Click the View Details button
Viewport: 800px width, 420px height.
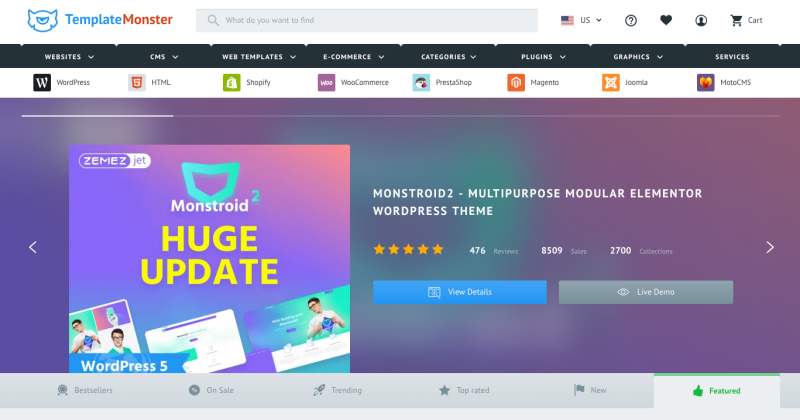tap(460, 292)
